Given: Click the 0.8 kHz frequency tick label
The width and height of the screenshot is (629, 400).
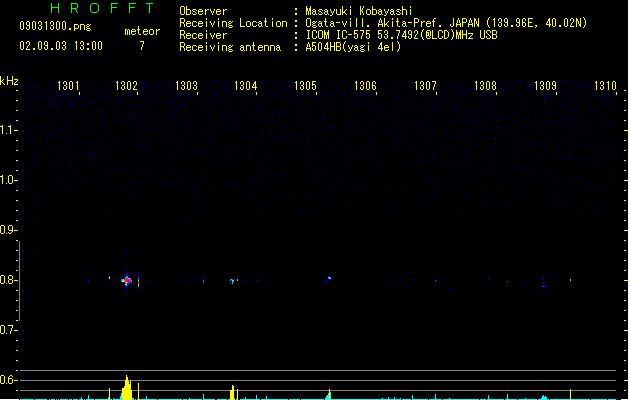Looking at the screenshot, I should pos(8,280).
